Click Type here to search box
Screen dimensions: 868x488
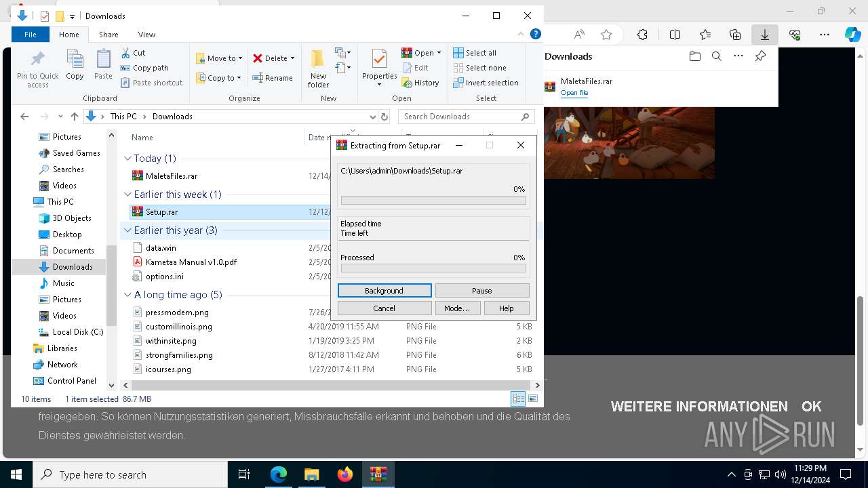pyautogui.click(x=130, y=474)
